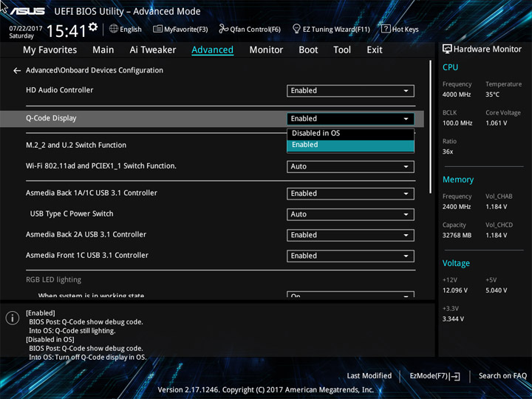Collapse the Q-Code Display dropdown

click(x=350, y=119)
